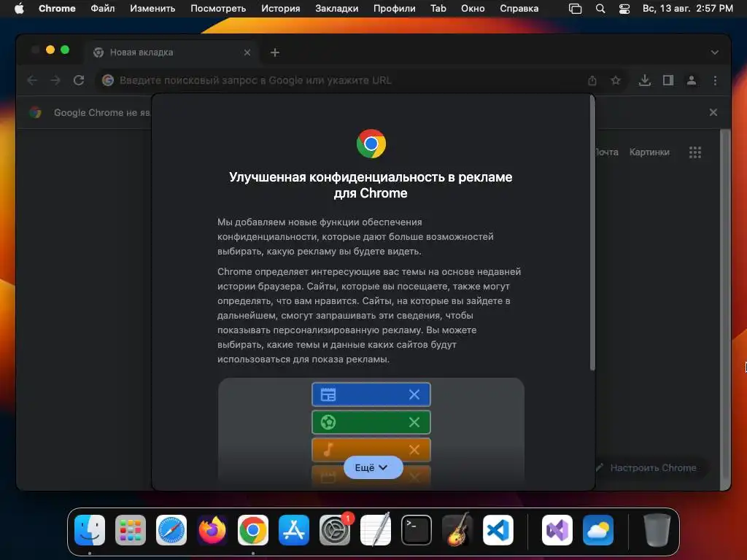Open the Файл menu
This screenshot has height=560, width=747.
tap(102, 9)
